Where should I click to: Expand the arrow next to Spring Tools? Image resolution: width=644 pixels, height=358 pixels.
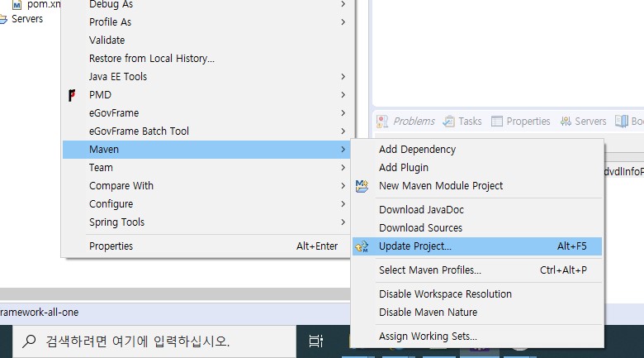click(343, 222)
